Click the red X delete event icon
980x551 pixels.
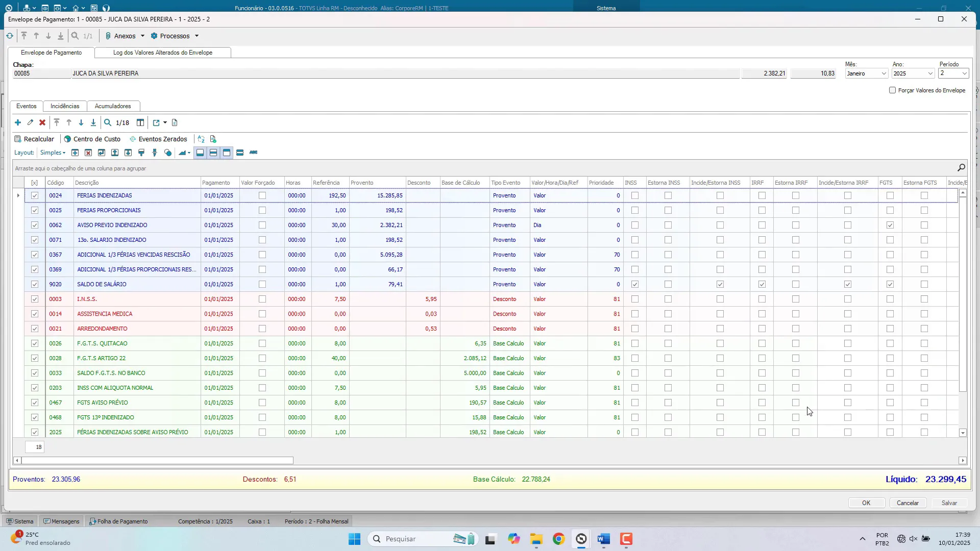pyautogui.click(x=42, y=122)
